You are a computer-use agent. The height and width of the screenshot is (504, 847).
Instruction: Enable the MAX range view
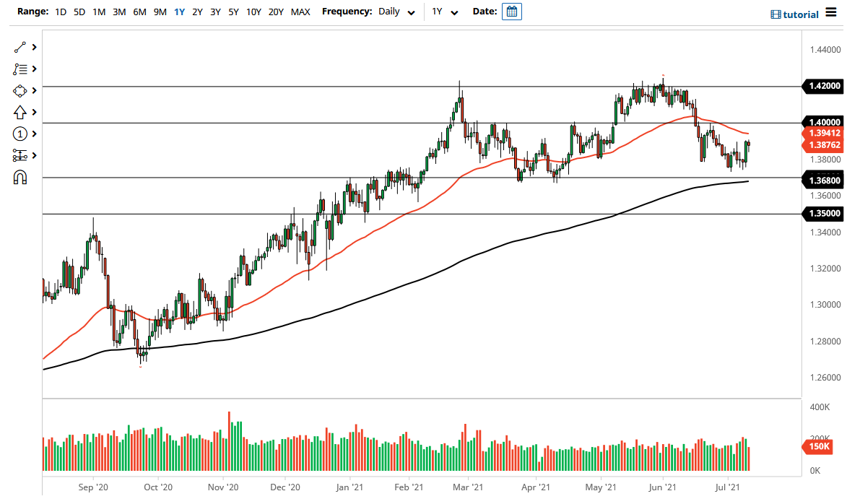coord(300,12)
